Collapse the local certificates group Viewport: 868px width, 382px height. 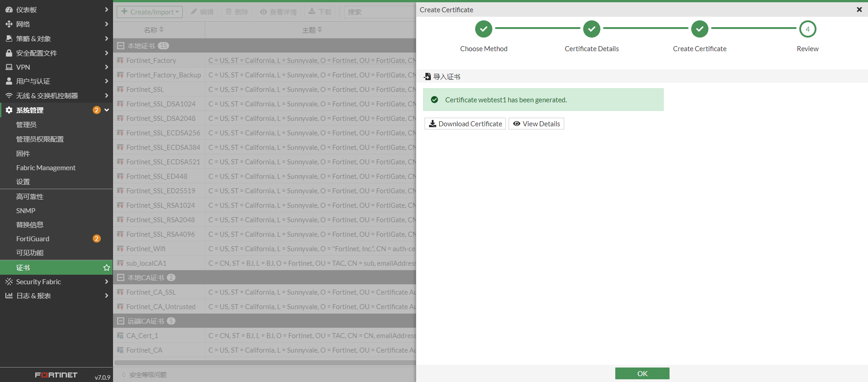click(x=121, y=46)
